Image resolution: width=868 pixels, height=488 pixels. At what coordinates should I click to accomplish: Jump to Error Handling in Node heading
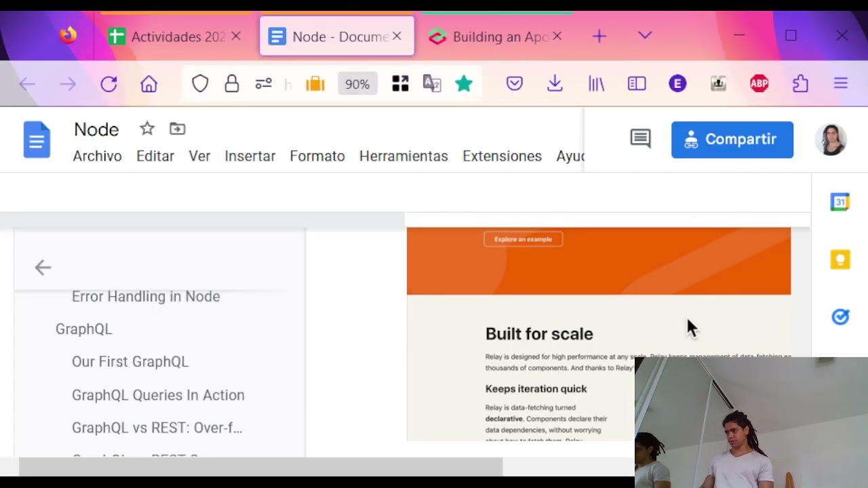[x=146, y=296]
